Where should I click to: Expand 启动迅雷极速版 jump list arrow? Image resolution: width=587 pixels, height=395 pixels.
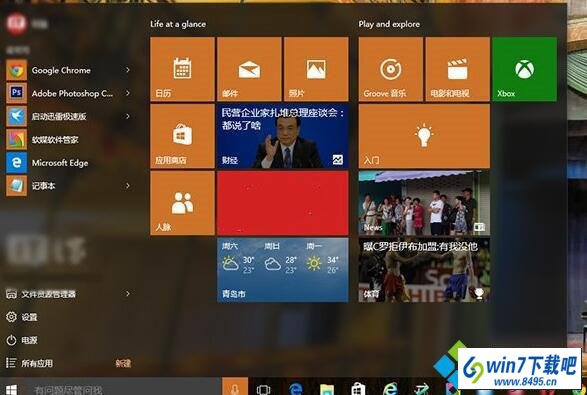point(128,116)
